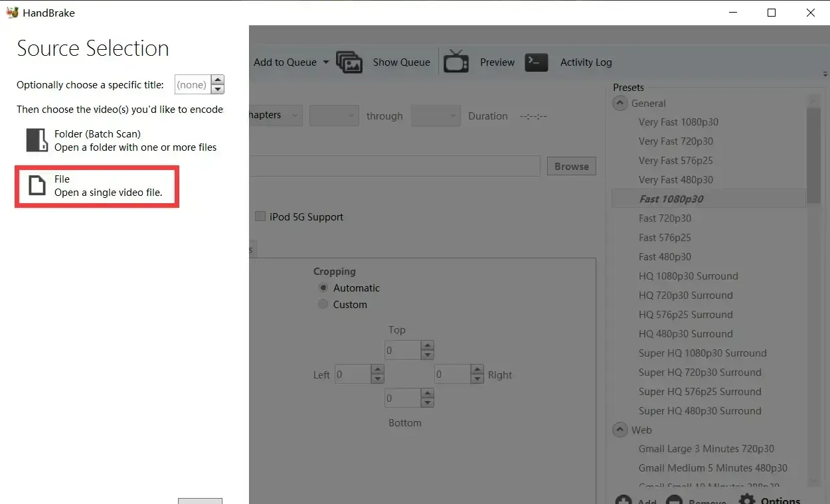Increase the Top crop value

(x=428, y=345)
